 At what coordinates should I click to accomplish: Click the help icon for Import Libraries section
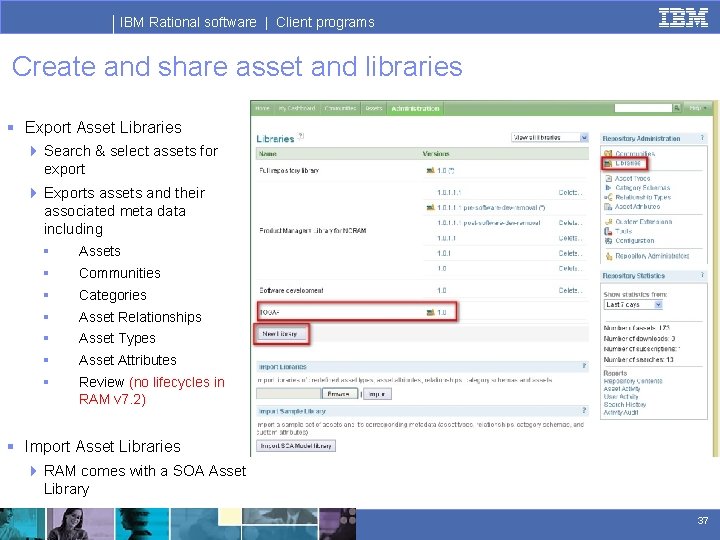point(584,366)
